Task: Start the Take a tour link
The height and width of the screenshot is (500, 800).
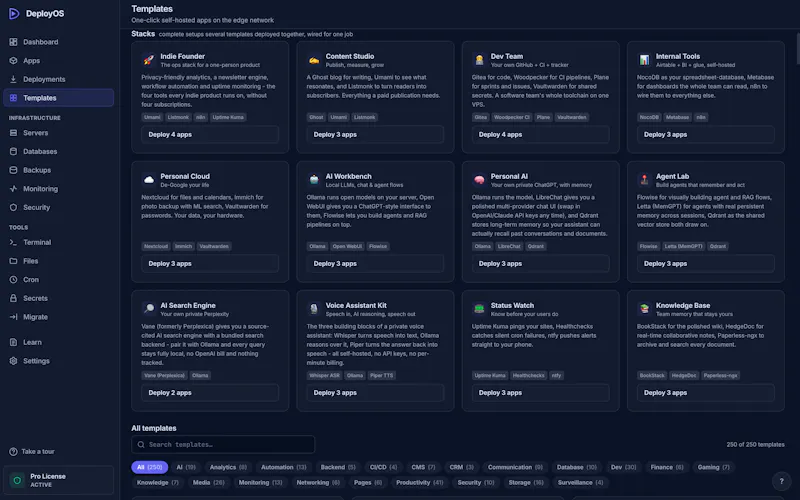Action: point(38,452)
